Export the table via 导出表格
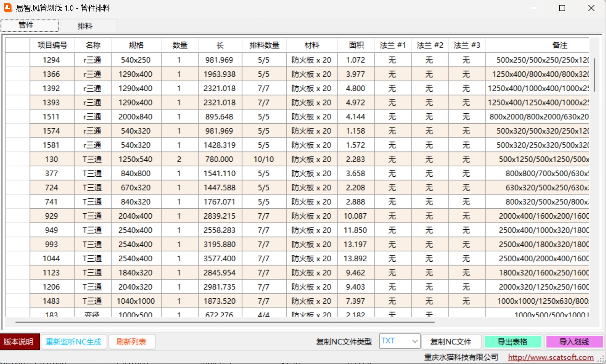This screenshot has width=606, height=364. tap(512, 342)
